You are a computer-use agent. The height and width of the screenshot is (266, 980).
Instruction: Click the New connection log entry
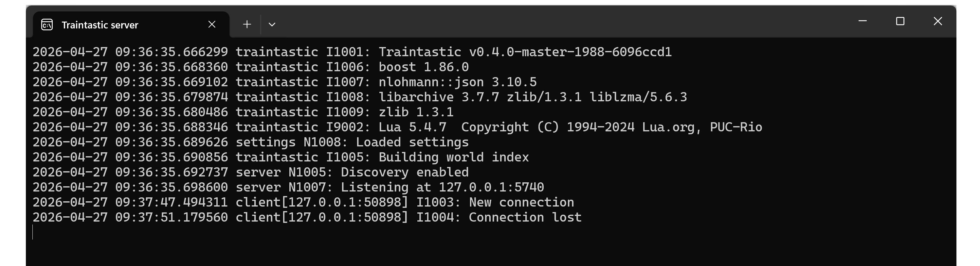tap(303, 202)
